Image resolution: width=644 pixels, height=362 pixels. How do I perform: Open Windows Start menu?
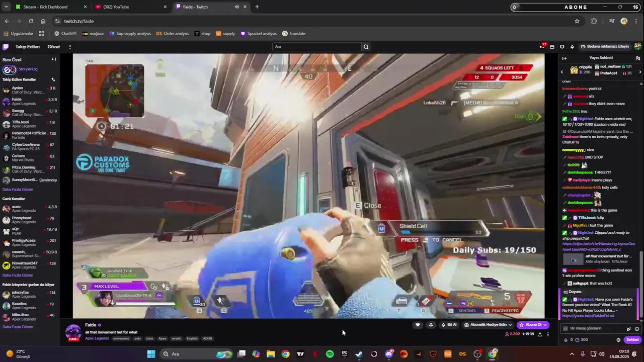(151, 354)
